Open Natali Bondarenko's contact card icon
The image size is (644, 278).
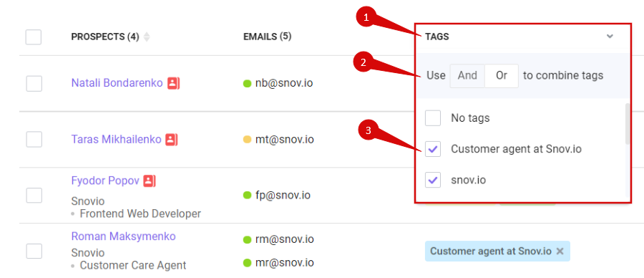coord(173,84)
